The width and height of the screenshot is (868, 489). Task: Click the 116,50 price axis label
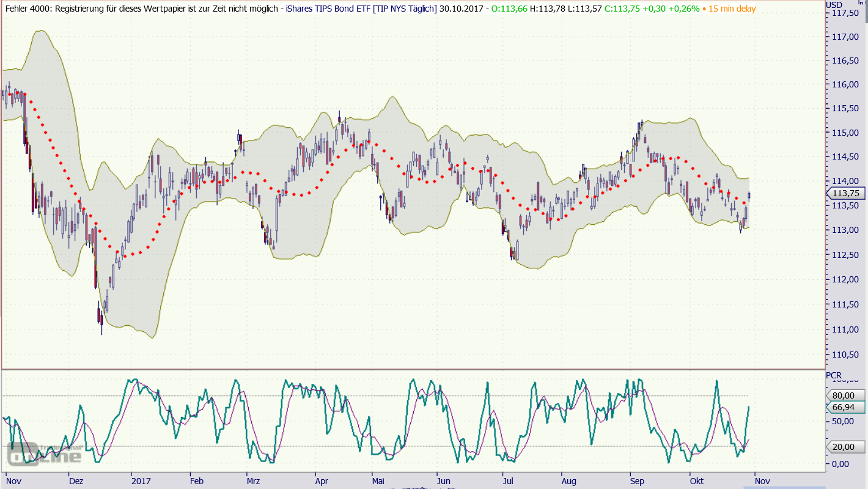(x=844, y=61)
